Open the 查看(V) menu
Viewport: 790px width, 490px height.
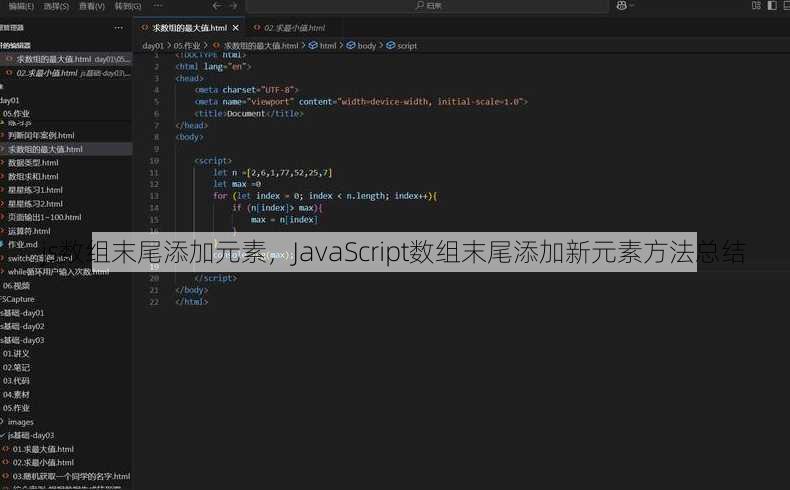click(x=92, y=6)
